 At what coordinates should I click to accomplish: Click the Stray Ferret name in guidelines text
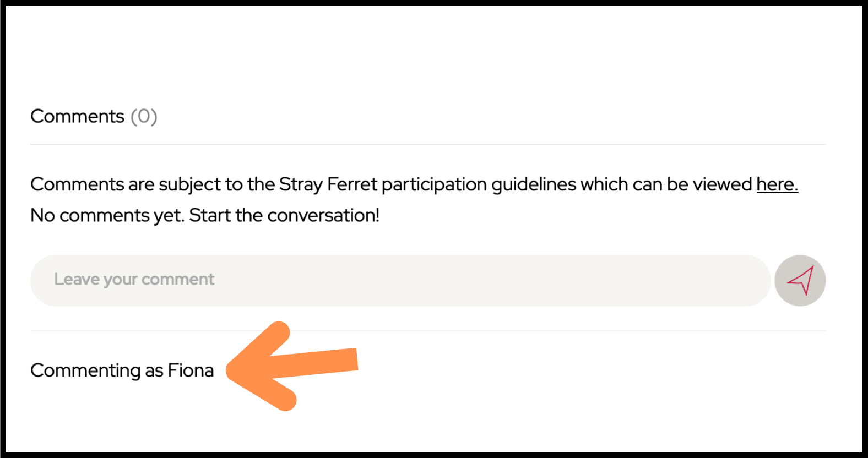tap(328, 184)
